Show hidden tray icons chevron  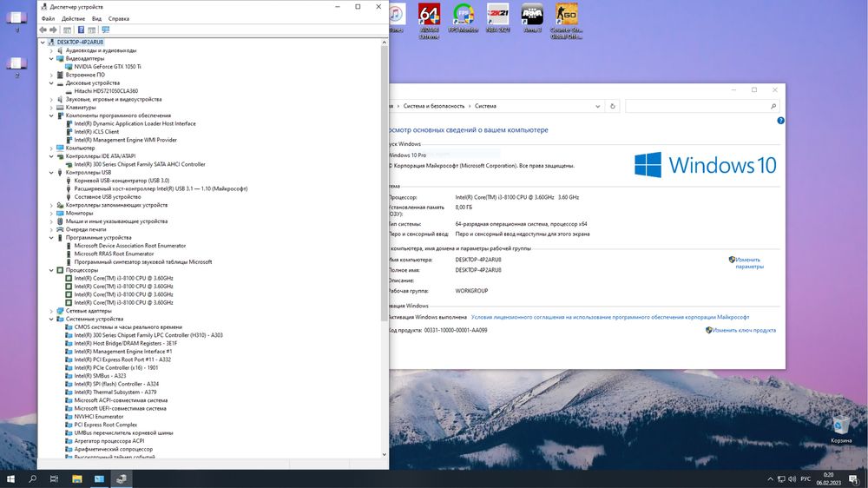point(770,478)
